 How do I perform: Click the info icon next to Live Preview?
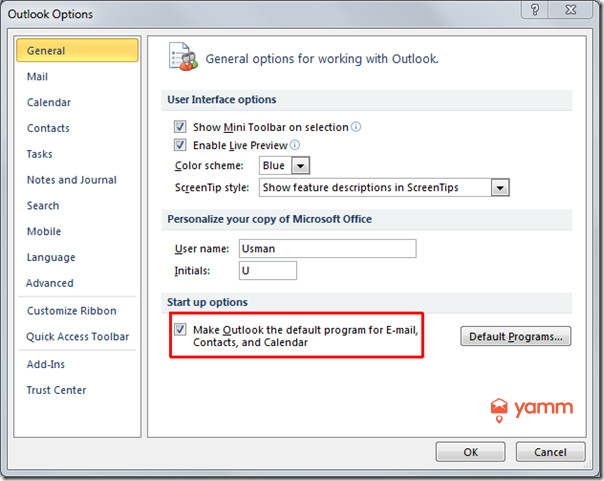click(x=294, y=145)
